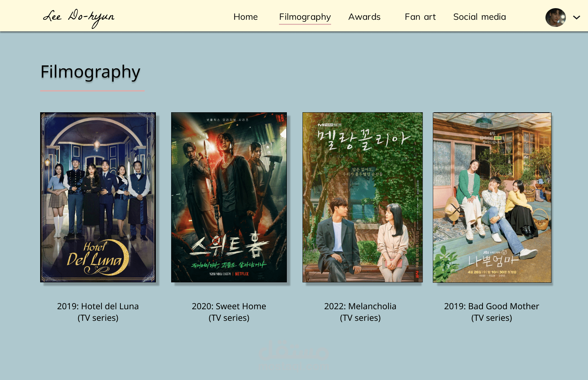The image size is (588, 380).
Task: Click the Filmography page heading
Action: (x=91, y=72)
